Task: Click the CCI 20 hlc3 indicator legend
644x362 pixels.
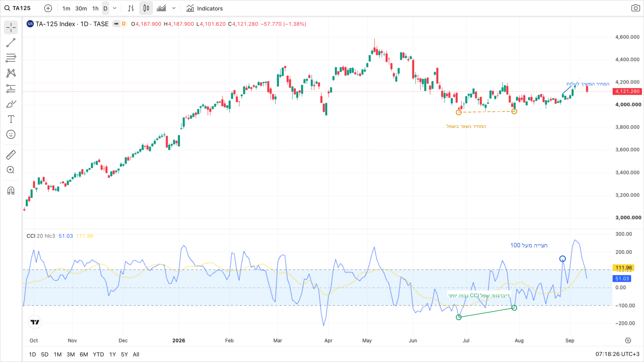Action: tap(41, 236)
